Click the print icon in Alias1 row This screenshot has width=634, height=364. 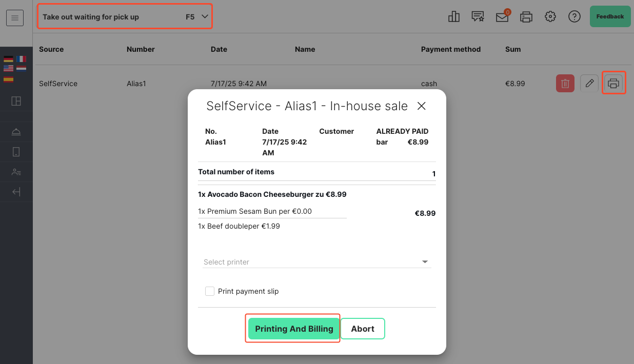tap(613, 83)
